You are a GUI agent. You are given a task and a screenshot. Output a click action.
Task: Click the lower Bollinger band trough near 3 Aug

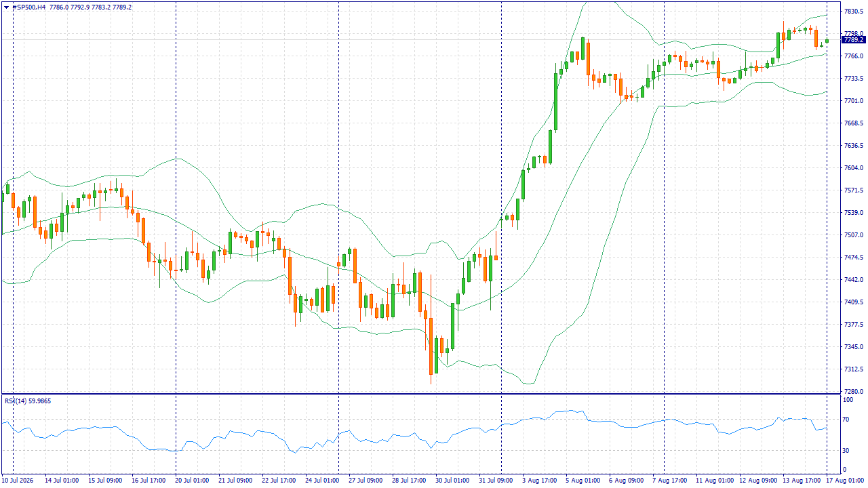point(529,384)
